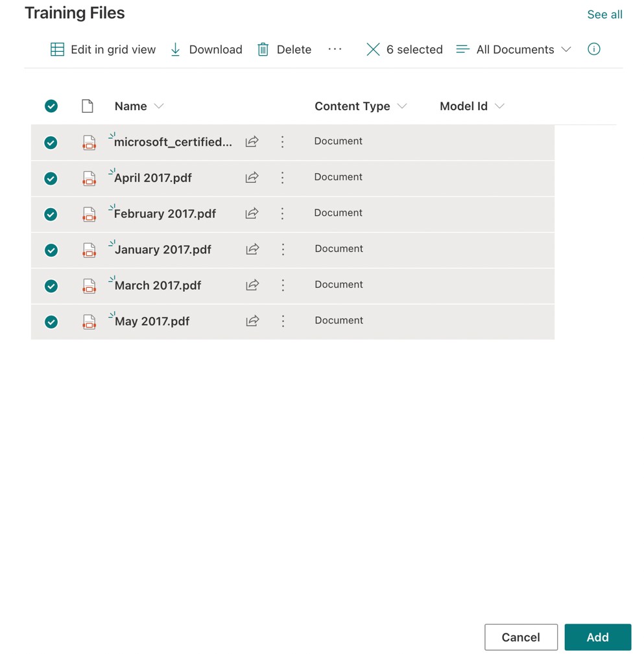The image size is (644, 654).
Task: Click the Add button
Action: pos(597,637)
